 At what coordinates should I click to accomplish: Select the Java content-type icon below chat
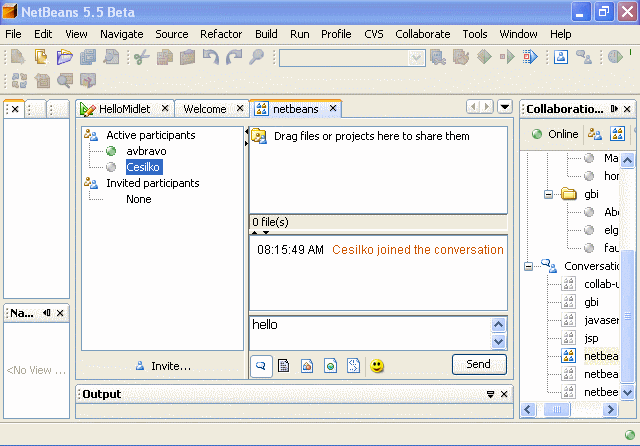[307, 366]
